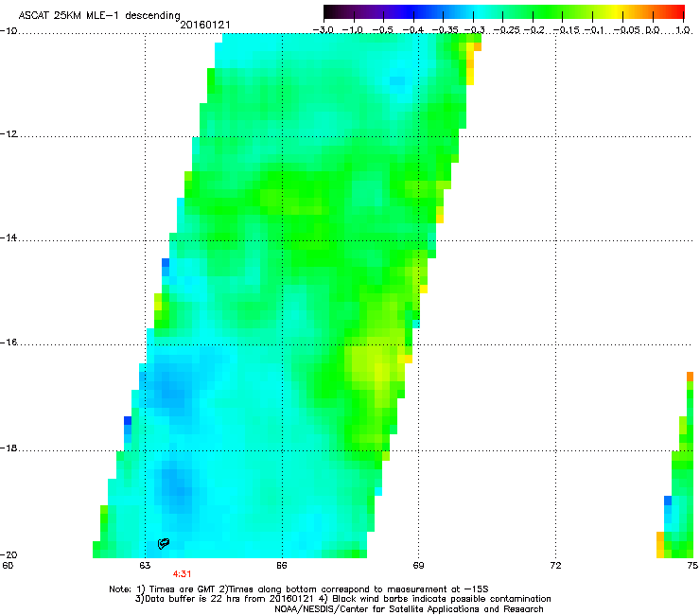Click the "-0.35" color scale label
700x615 pixels.
[x=445, y=30]
